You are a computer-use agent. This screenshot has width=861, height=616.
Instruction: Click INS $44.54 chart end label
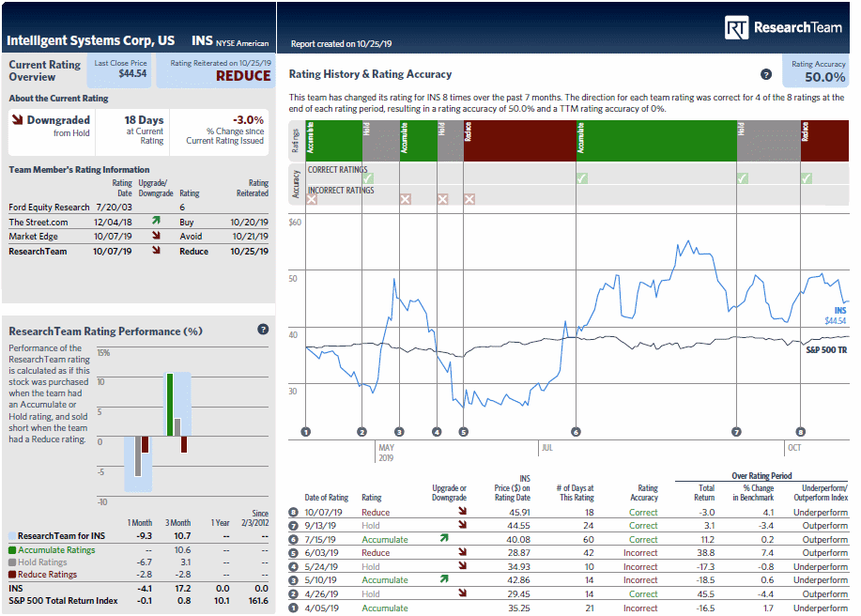pos(836,316)
